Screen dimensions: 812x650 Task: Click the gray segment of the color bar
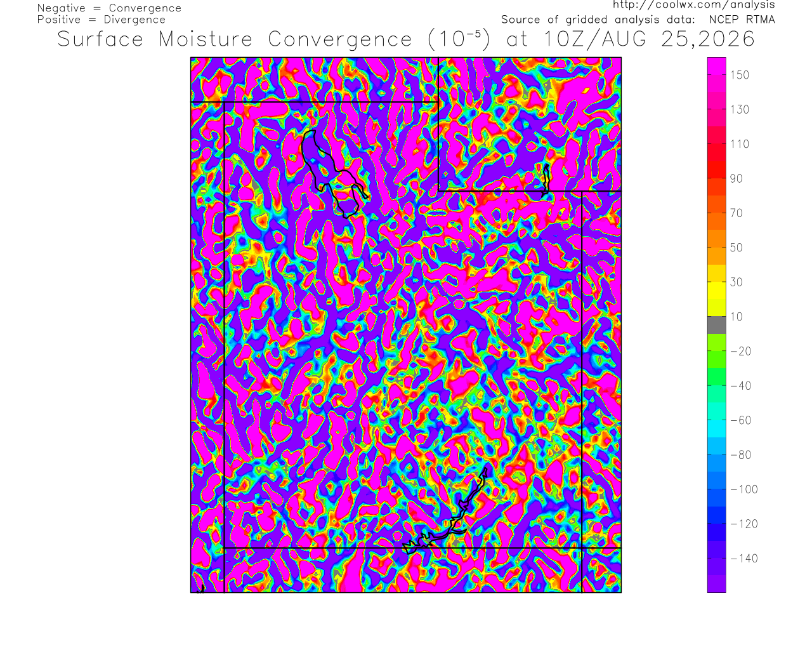(717, 325)
